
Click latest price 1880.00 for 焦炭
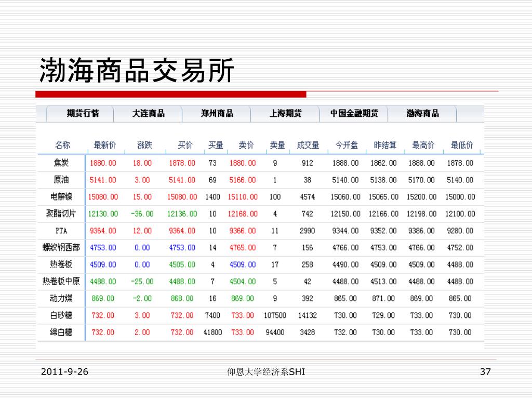click(103, 163)
